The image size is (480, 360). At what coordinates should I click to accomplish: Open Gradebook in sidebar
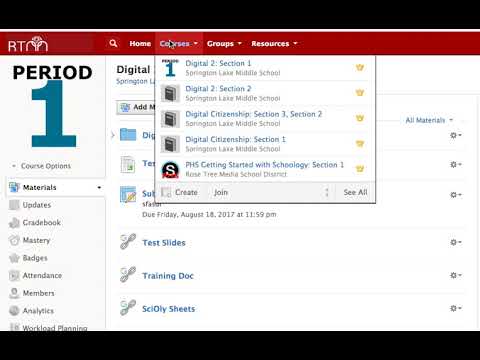pyautogui.click(x=42, y=222)
